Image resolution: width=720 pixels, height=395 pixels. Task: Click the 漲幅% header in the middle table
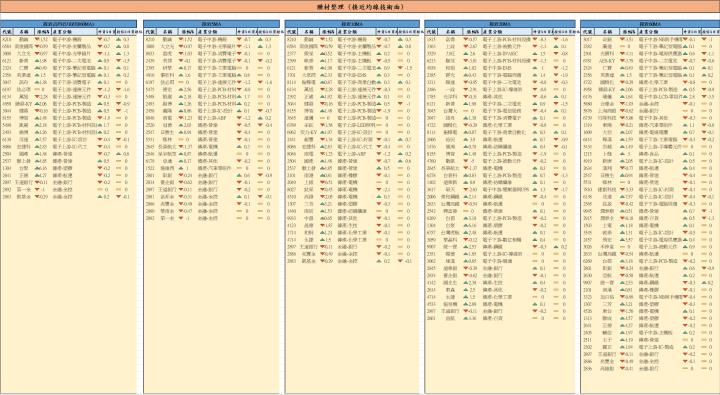(328, 32)
